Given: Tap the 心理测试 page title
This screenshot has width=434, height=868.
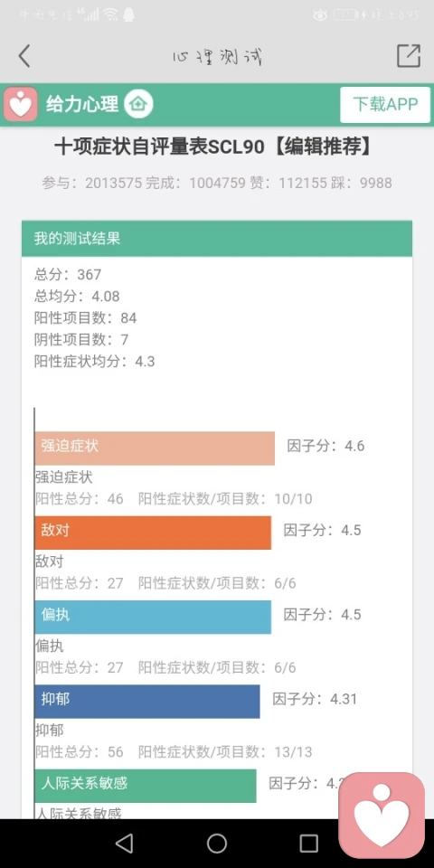Looking at the screenshot, I should point(216,56).
